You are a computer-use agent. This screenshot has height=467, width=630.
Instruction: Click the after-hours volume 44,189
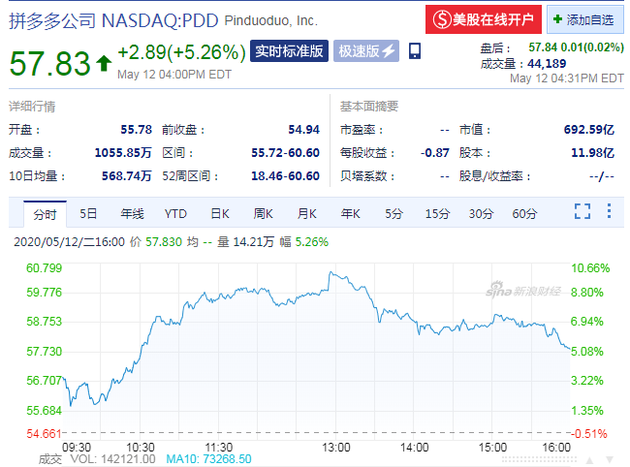[546, 63]
